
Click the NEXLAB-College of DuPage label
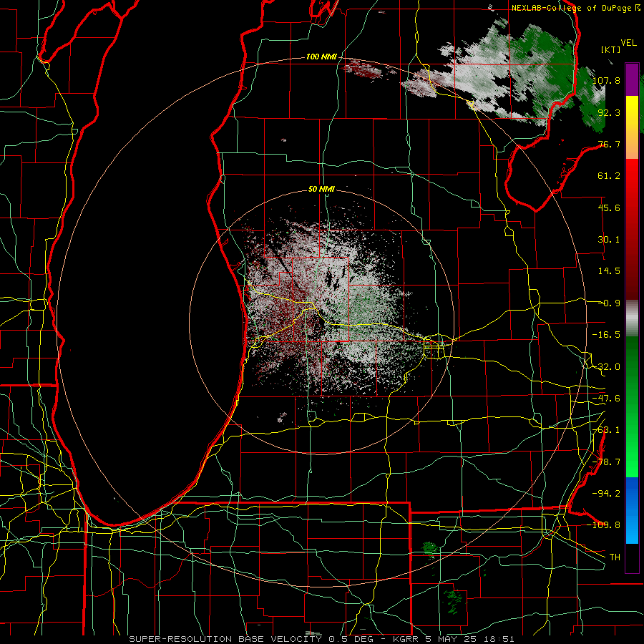coord(572,8)
